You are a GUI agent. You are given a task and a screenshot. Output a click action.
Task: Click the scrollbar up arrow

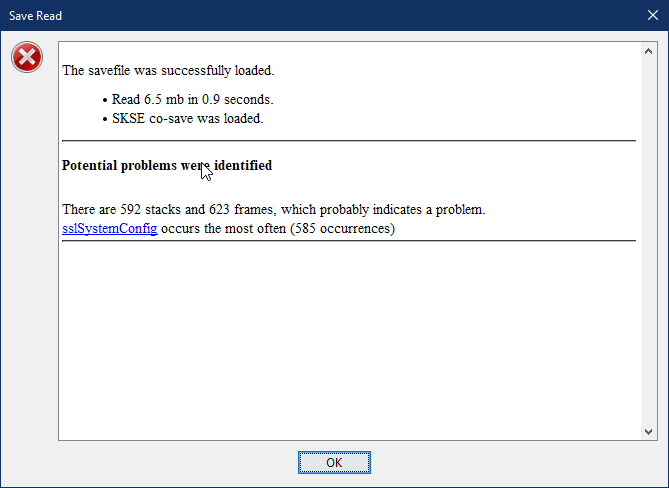649,52
